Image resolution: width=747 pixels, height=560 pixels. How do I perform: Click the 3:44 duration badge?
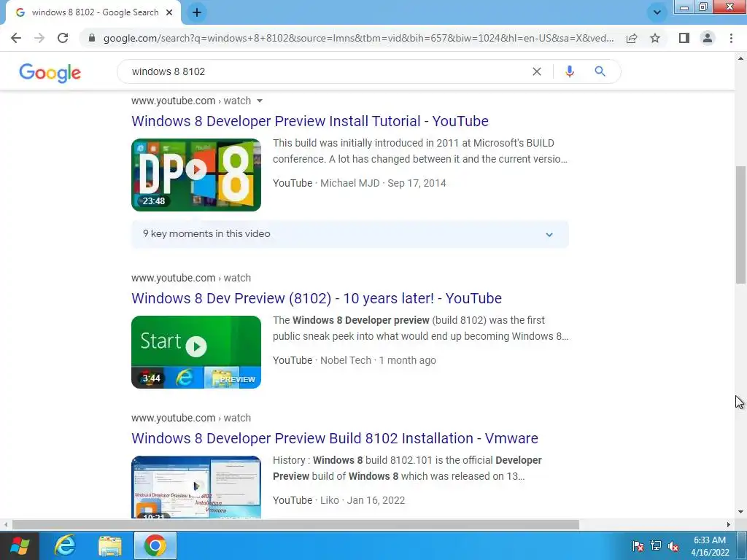coord(151,378)
